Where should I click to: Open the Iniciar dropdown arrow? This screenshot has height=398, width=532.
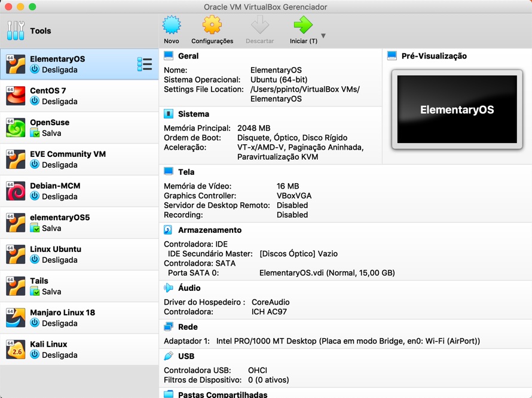tap(322, 35)
